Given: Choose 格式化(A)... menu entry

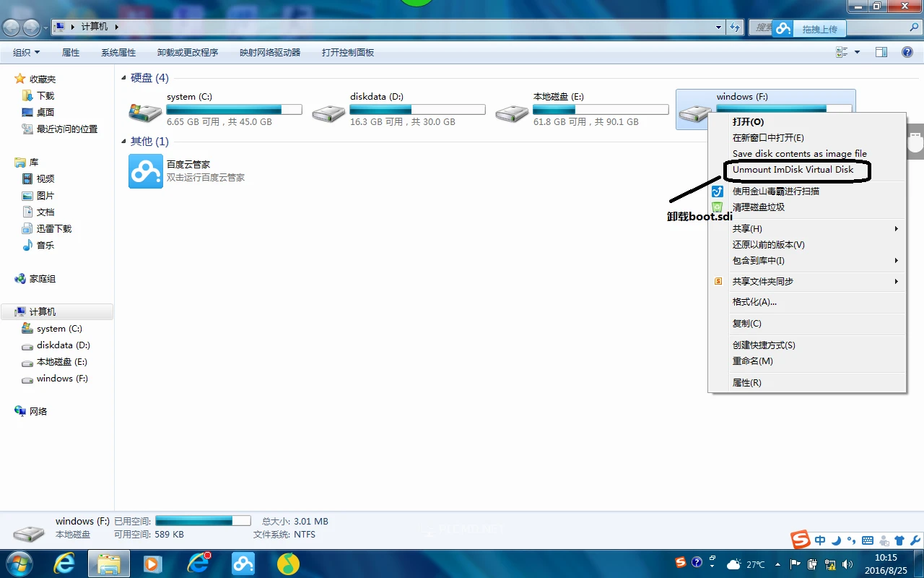Looking at the screenshot, I should (754, 302).
